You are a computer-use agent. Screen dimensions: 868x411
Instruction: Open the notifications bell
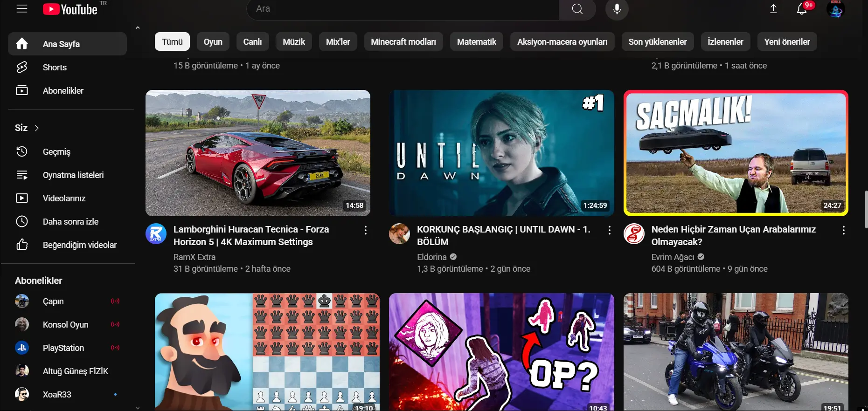(x=802, y=9)
